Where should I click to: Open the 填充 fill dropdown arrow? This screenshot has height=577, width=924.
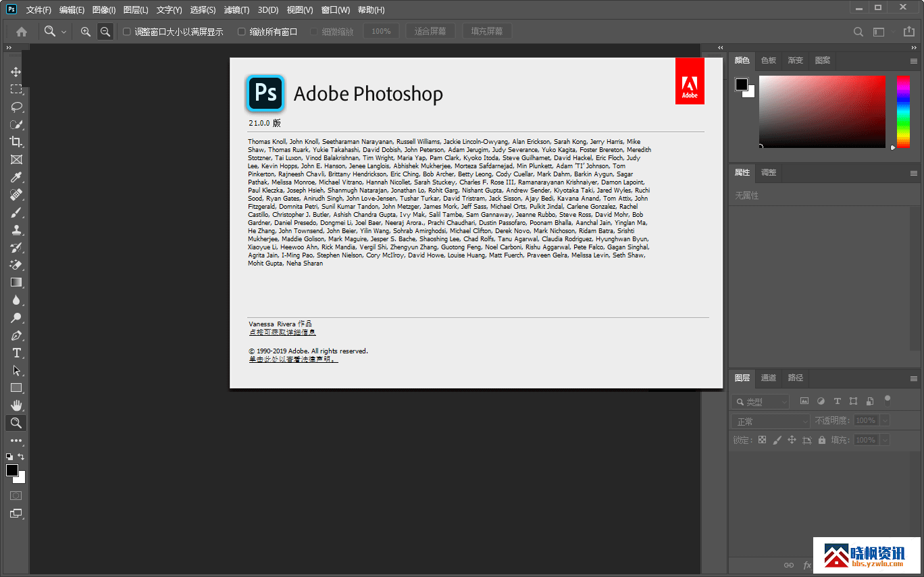[884, 440]
